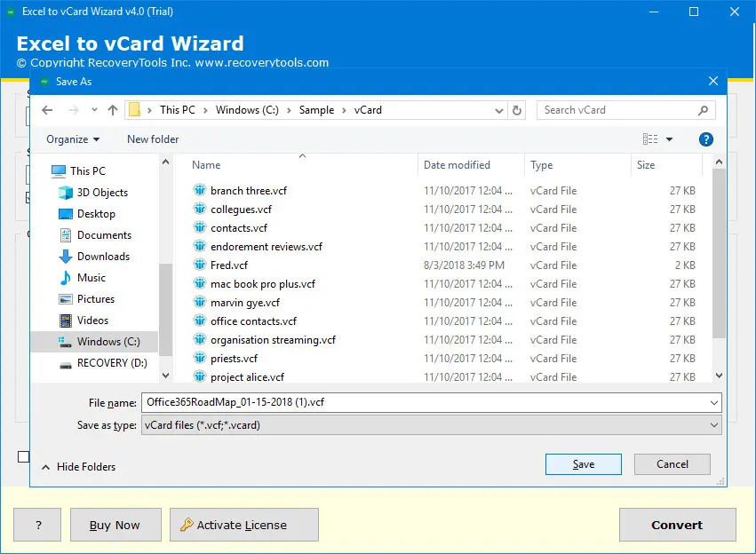Select RECOVERY (D:) drive
Viewport: 756px width, 554px height.
(112, 363)
